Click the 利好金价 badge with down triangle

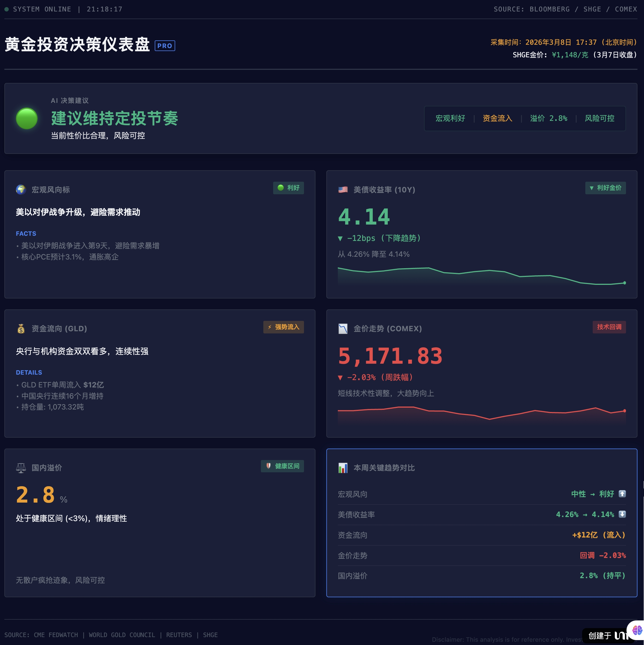point(605,188)
